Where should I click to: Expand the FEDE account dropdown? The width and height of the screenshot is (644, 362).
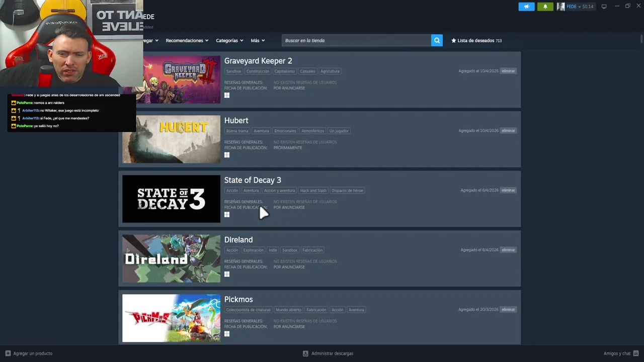pos(574,7)
